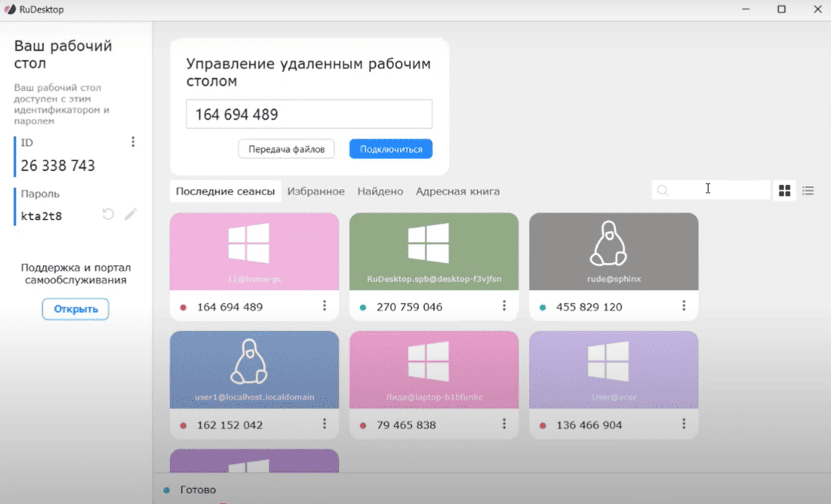This screenshot has height=504, width=831.
Task: Open the ID options three-dot menu
Action: point(133,142)
